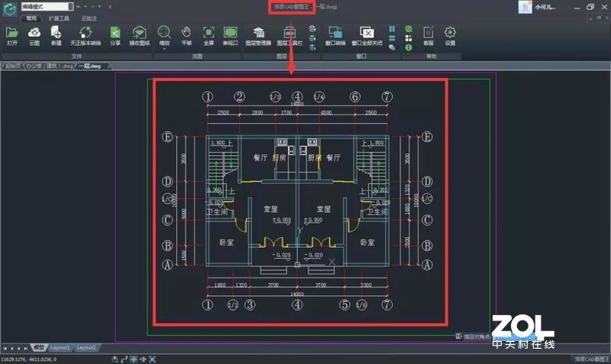
Task: Go to last layout tab arrow
Action: 26,348
